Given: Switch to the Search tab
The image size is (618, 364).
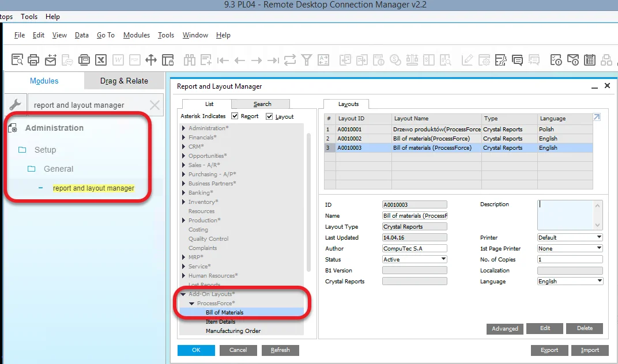Looking at the screenshot, I should 262,104.
